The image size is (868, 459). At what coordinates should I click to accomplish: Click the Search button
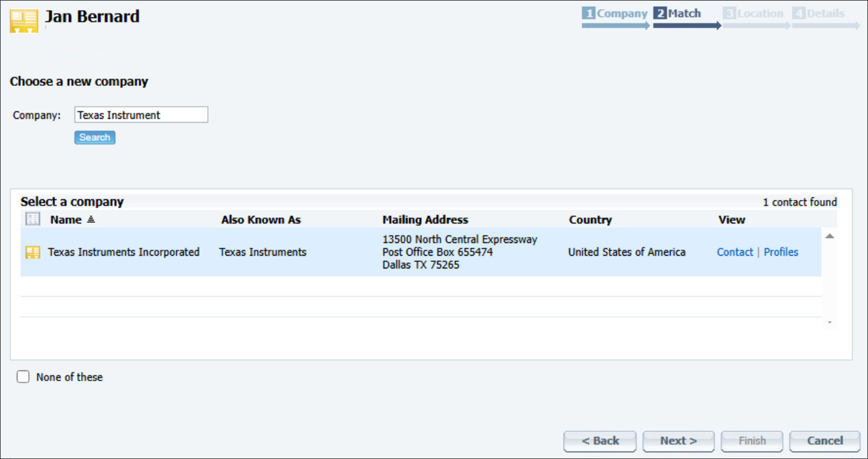point(95,138)
